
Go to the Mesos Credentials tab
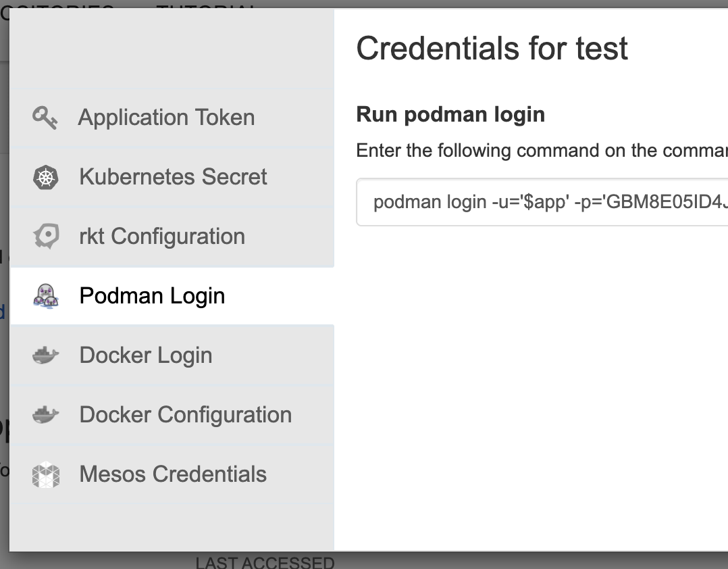point(173,474)
